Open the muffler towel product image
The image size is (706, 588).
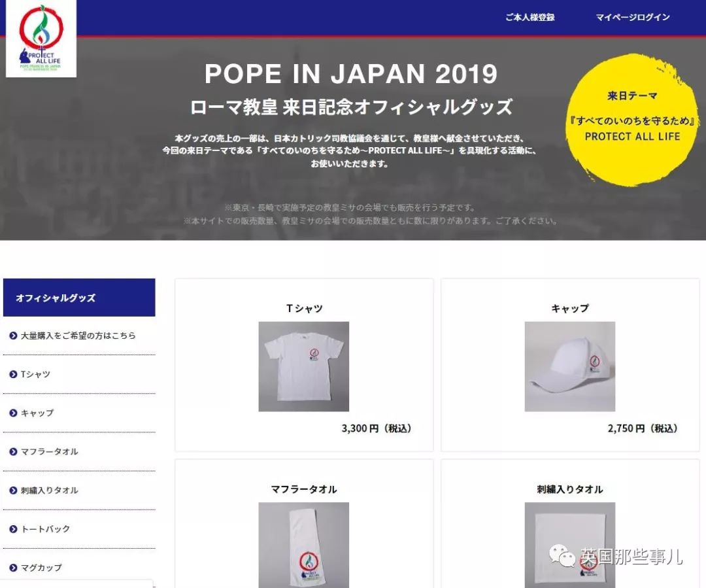303,545
